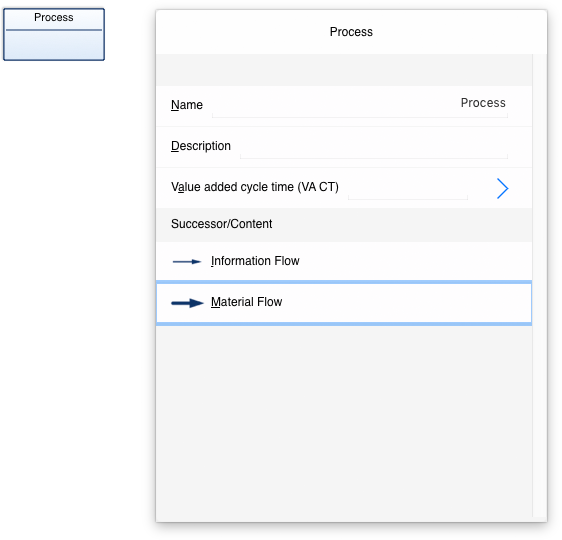Choose the Information Flow successor entry
Screen dimensions: 562x540
(x=344, y=261)
